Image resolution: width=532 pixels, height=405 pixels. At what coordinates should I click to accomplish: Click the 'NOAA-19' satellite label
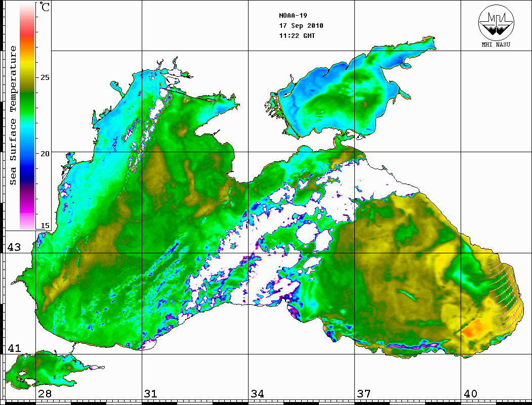point(293,16)
